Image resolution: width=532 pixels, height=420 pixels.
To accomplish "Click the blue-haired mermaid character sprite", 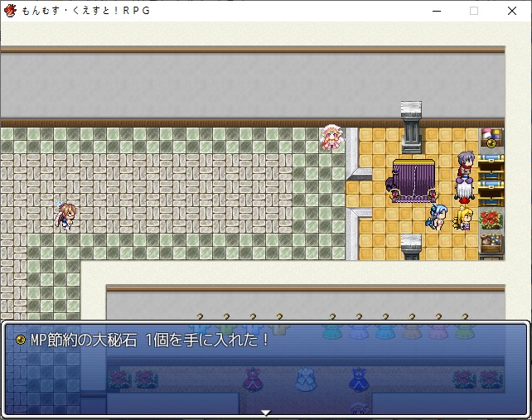I will [436, 218].
